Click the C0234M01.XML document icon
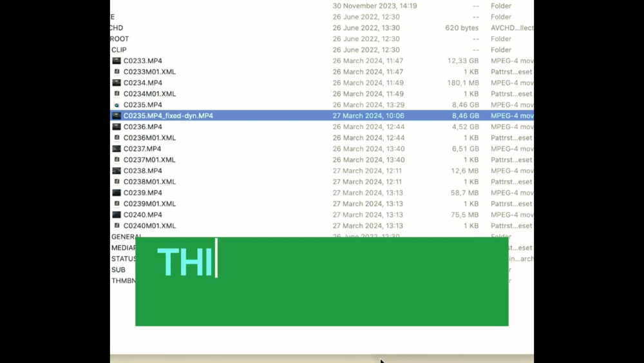 (x=117, y=93)
